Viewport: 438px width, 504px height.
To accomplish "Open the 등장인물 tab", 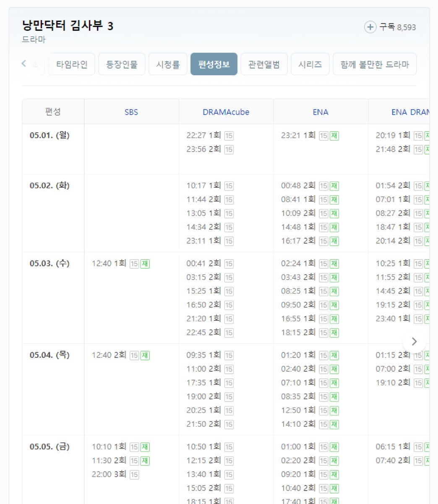I will 122,64.
